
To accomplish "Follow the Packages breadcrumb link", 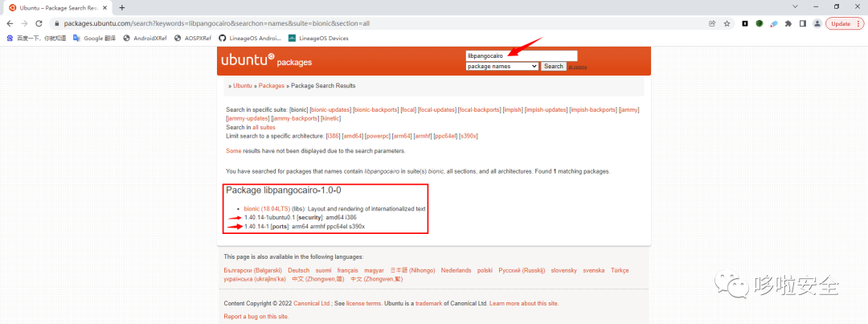I will (272, 86).
